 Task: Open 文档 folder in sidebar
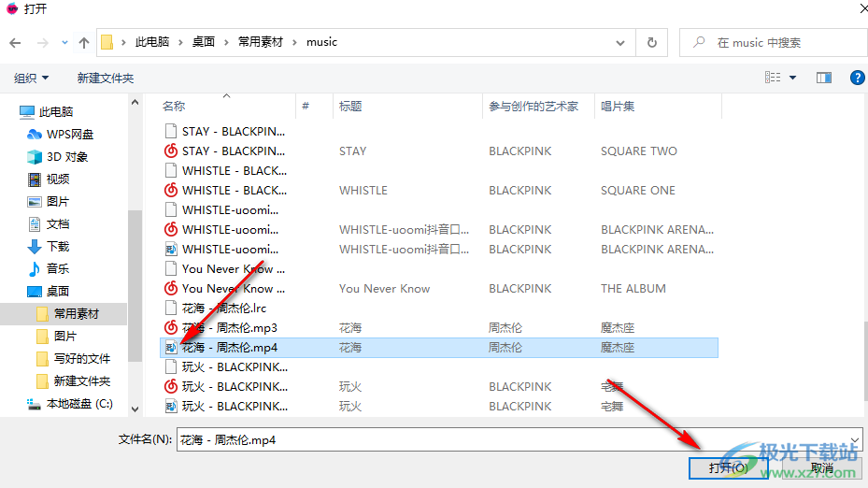[49, 223]
